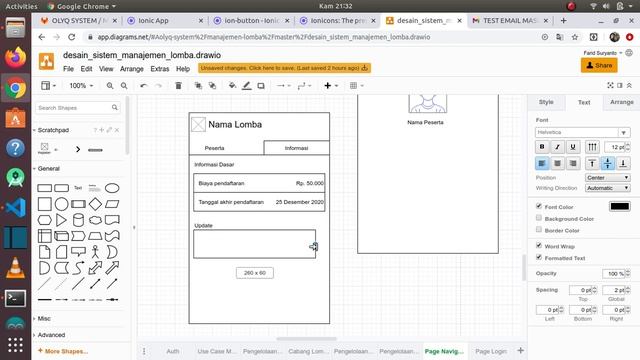Toggle the Font Color checkbox
The width and height of the screenshot is (640, 360).
pos(539,206)
